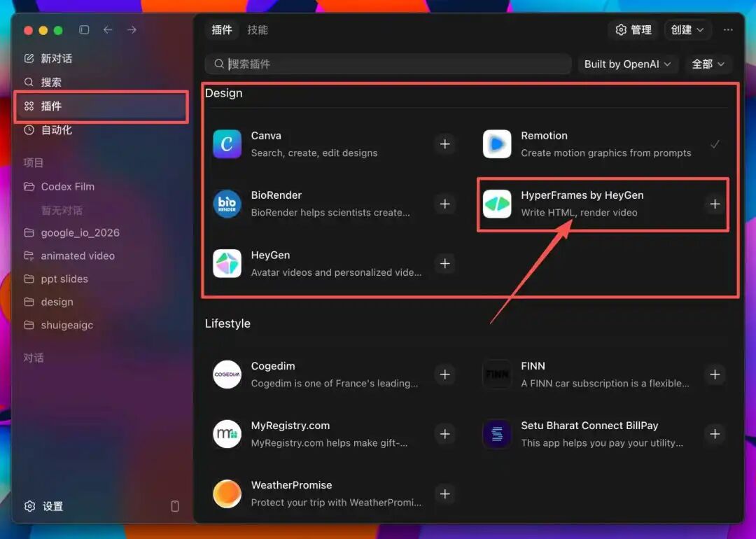The image size is (756, 539).
Task: Click the WeatherPromise title text
Action: pos(292,486)
